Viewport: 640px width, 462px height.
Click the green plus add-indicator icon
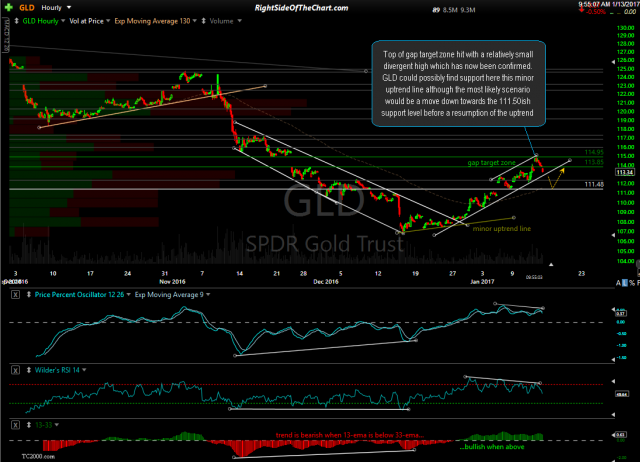(9, 8)
